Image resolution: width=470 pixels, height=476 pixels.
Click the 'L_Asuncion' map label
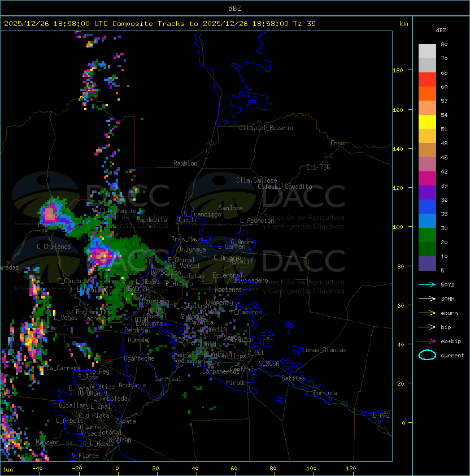click(x=257, y=220)
